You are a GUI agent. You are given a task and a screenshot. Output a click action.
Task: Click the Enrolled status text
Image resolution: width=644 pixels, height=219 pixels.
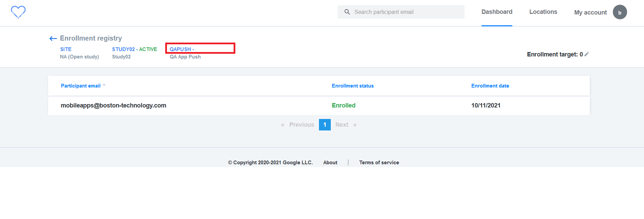[344, 105]
